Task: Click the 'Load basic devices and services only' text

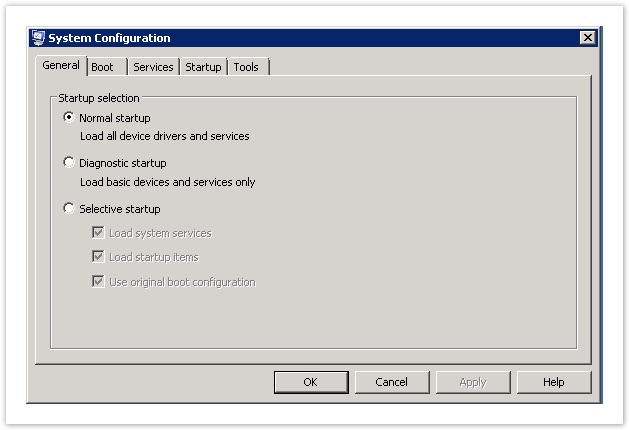Action: [167, 182]
